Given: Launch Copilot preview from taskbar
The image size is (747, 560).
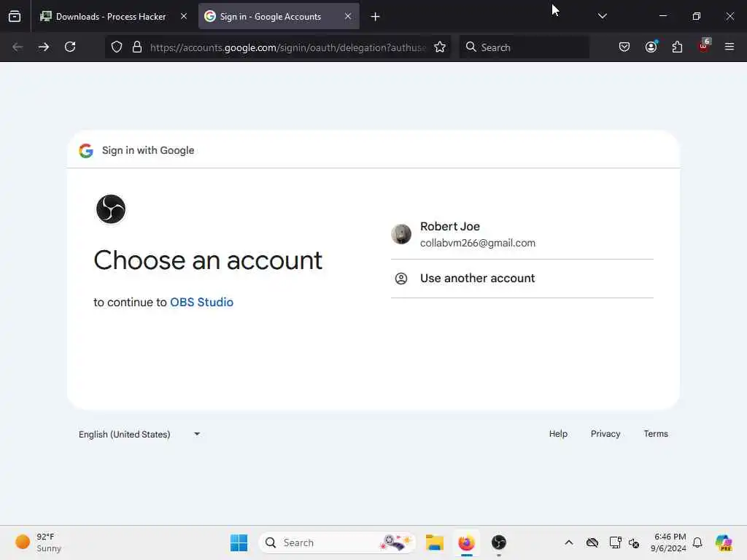Looking at the screenshot, I should coord(724,542).
